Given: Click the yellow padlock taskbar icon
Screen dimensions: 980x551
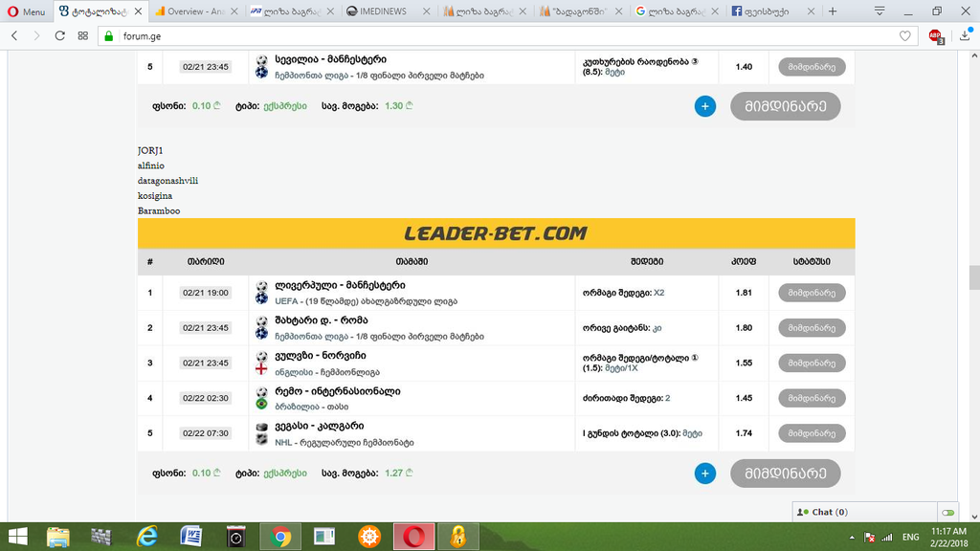Looking at the screenshot, I should (x=458, y=537).
